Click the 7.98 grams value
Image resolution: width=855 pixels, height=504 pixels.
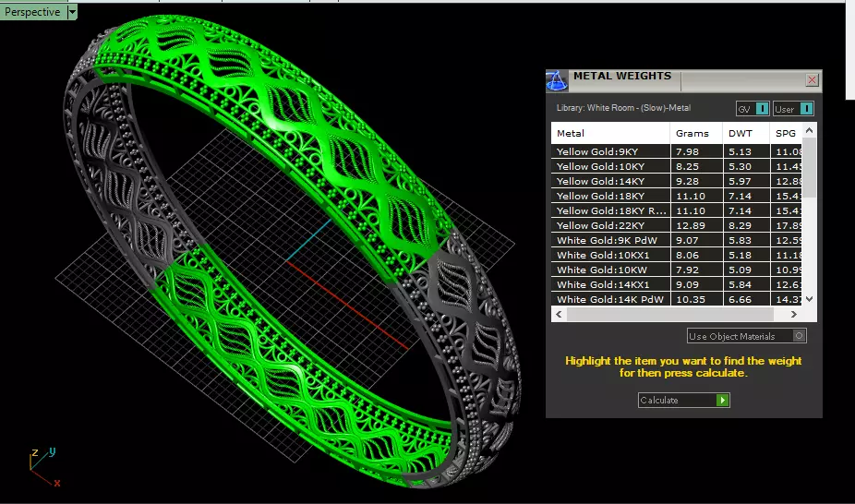click(687, 151)
